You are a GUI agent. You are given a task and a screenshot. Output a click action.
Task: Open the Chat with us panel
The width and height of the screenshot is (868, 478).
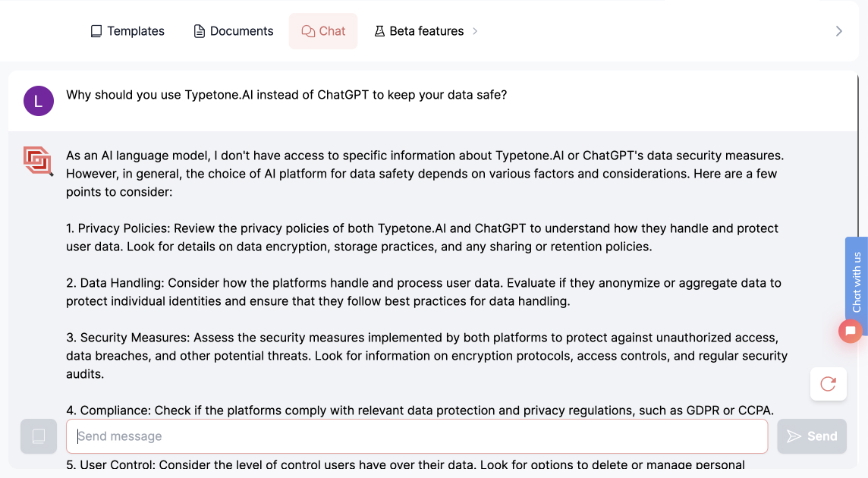(x=856, y=285)
